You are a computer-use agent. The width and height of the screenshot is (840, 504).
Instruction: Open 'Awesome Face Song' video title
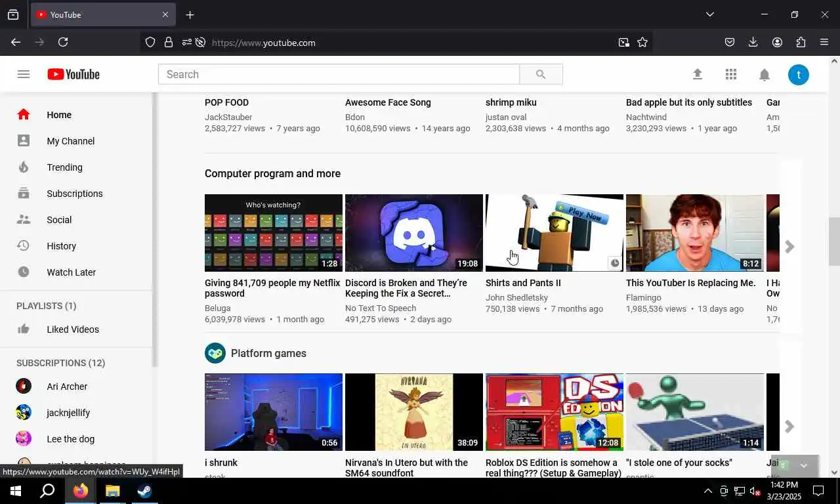388,102
